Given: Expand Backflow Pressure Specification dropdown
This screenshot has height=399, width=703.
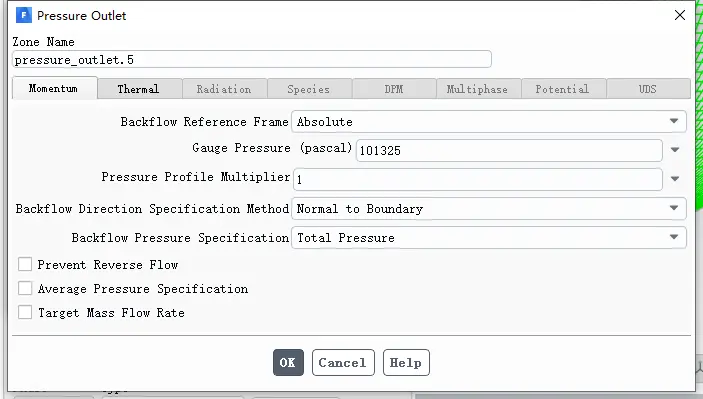Looking at the screenshot, I should coord(489,238).
